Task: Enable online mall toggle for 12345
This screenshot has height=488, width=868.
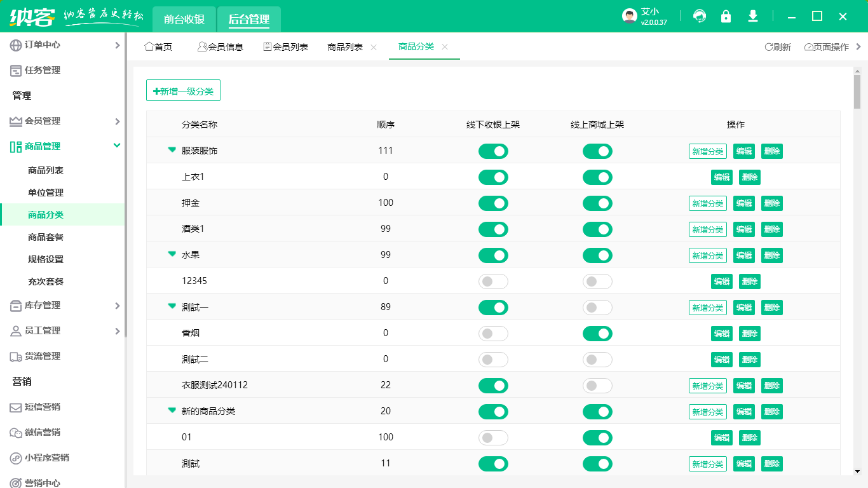Action: click(x=597, y=281)
